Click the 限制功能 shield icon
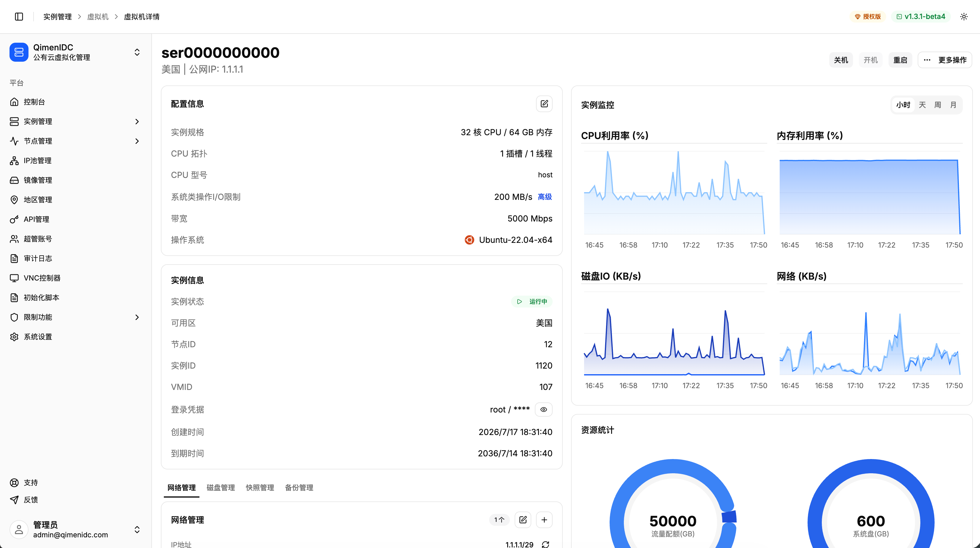Screen dimensions: 980x548 14,317
